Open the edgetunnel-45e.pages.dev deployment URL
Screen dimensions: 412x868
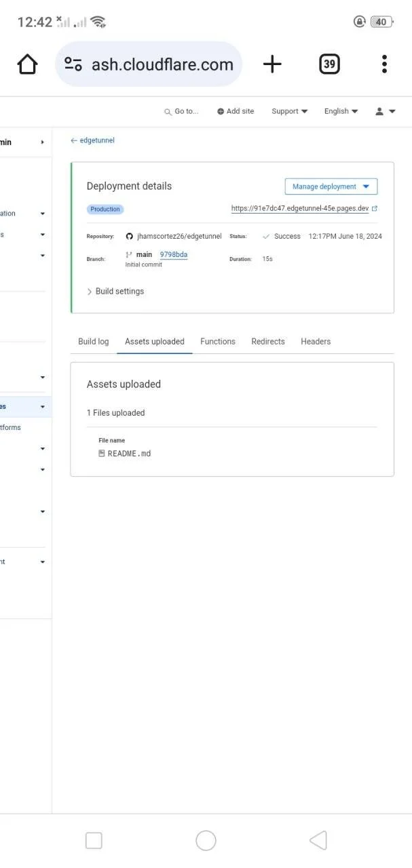(300, 209)
